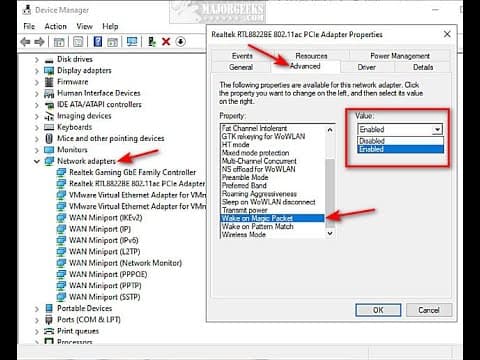Click the enable device toolbar icon
The image size is (480, 360).
point(152,42)
